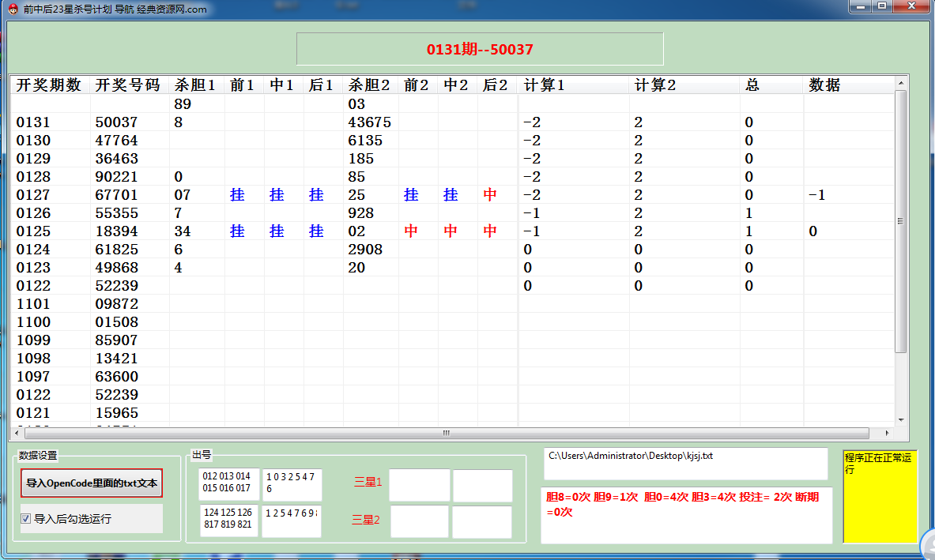This screenshot has height=560, width=935.
Task: Click the '124 125 126' number box
Action: coord(228,520)
